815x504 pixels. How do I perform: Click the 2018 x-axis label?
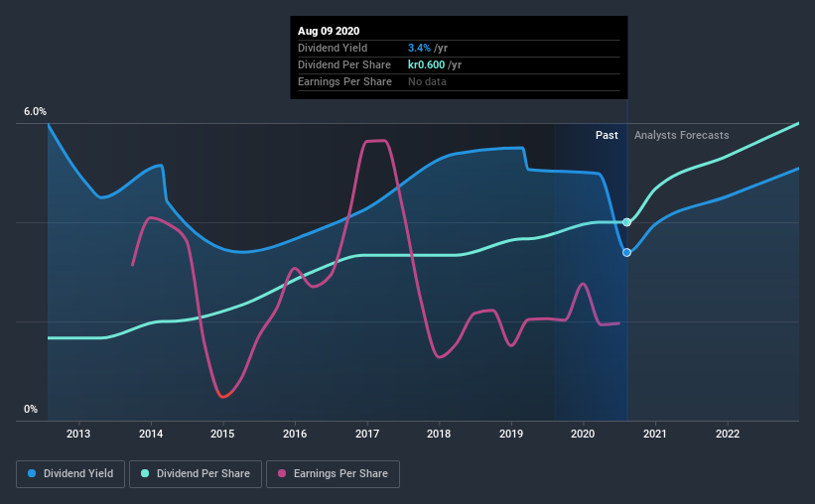click(x=439, y=434)
